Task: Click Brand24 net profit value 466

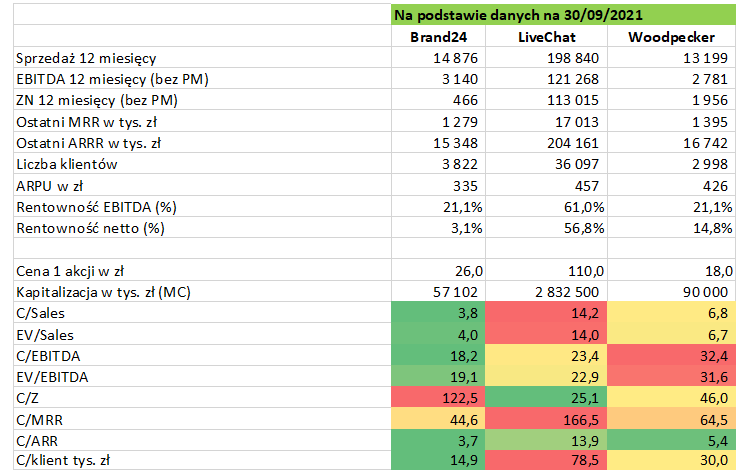Action: (x=465, y=100)
